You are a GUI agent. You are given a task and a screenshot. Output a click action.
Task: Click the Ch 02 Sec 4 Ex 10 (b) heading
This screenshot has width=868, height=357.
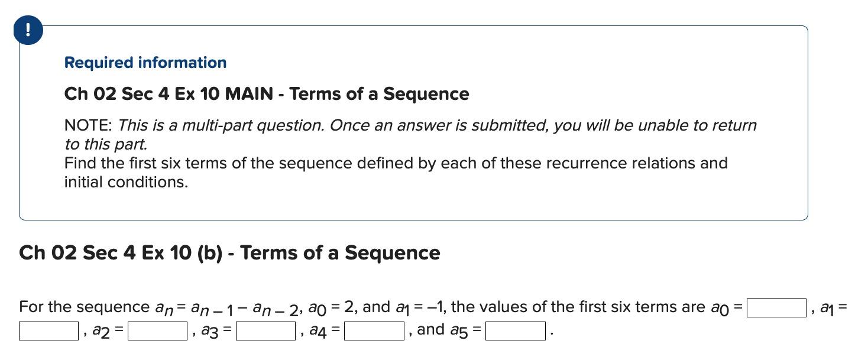229,252
